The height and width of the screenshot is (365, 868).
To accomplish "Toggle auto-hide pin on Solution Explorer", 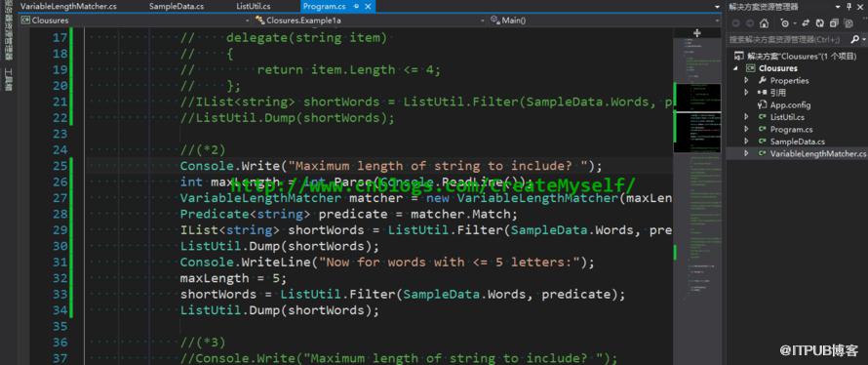I will coord(850,7).
